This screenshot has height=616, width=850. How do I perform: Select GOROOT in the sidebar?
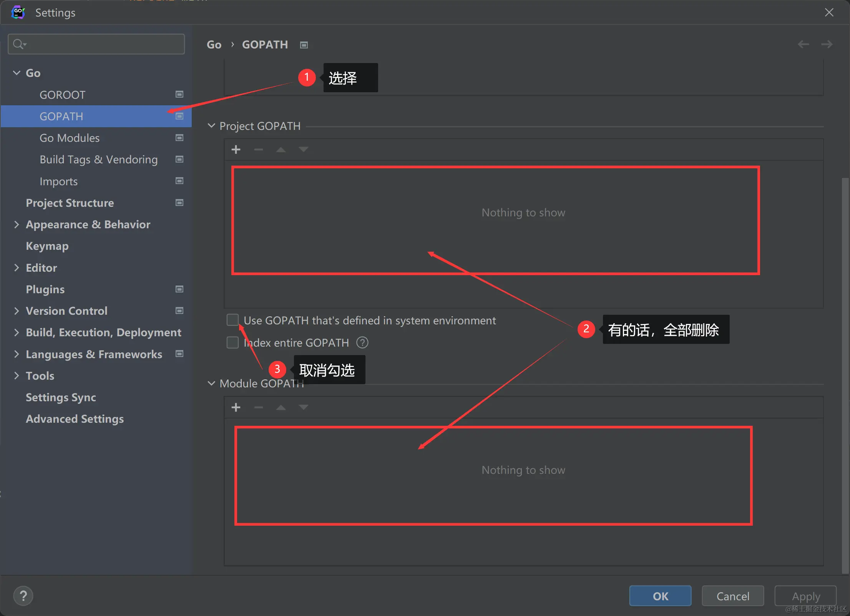click(63, 95)
